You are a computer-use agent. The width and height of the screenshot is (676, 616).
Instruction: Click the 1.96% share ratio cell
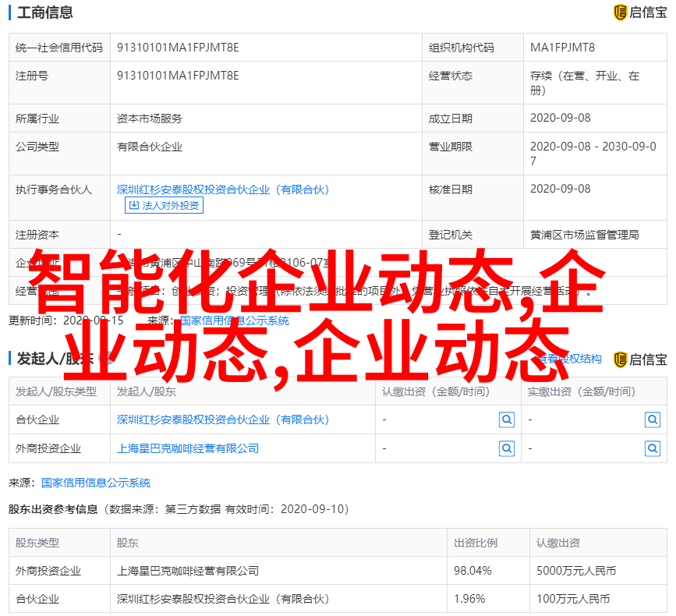(x=469, y=599)
